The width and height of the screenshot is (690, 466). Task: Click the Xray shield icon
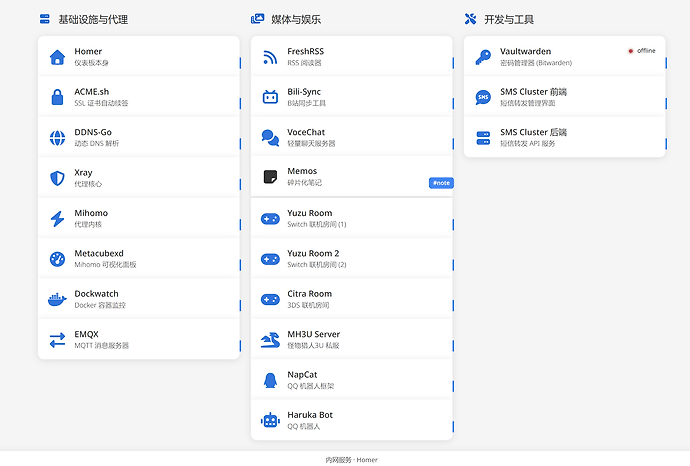coord(57,178)
